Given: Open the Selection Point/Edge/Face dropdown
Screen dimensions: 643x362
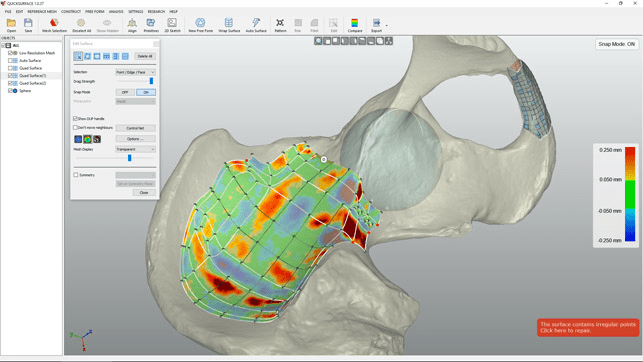Looking at the screenshot, I should (x=135, y=72).
